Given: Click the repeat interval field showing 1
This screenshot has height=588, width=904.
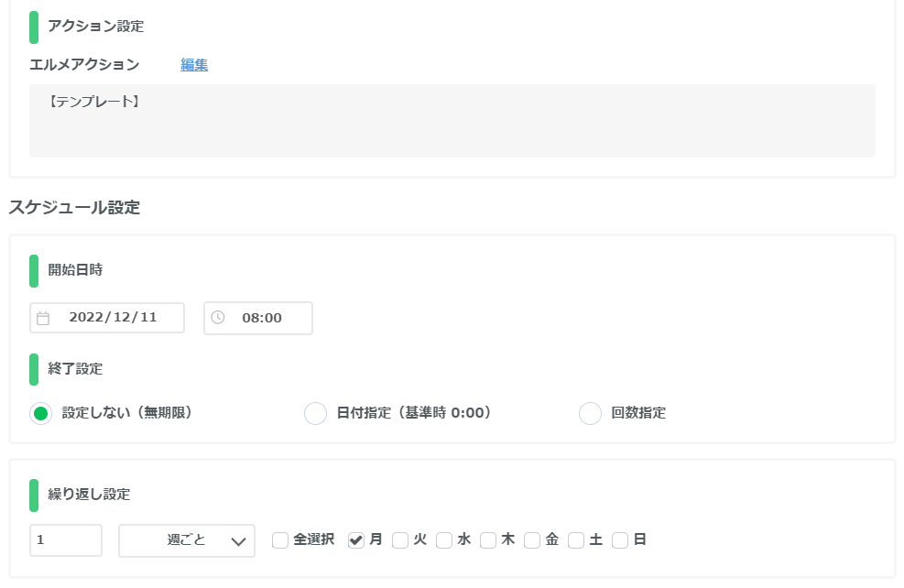Looking at the screenshot, I should click(66, 540).
